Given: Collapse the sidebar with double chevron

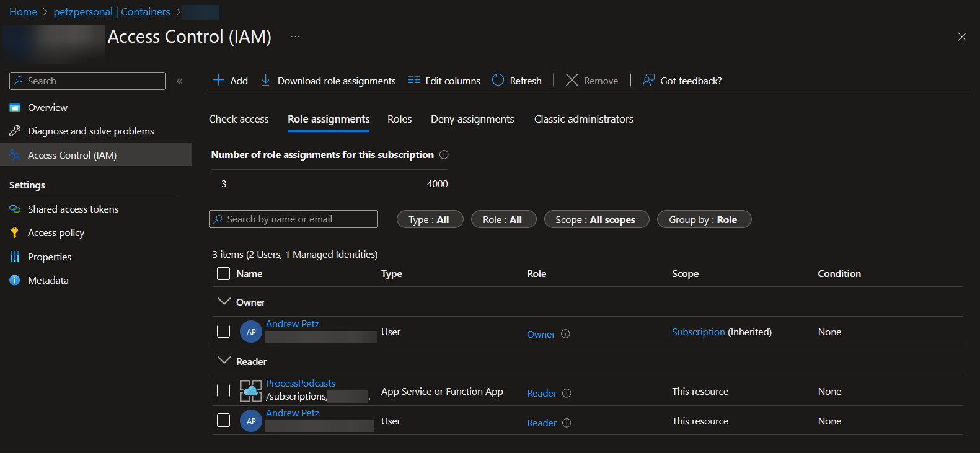Looking at the screenshot, I should pos(180,81).
